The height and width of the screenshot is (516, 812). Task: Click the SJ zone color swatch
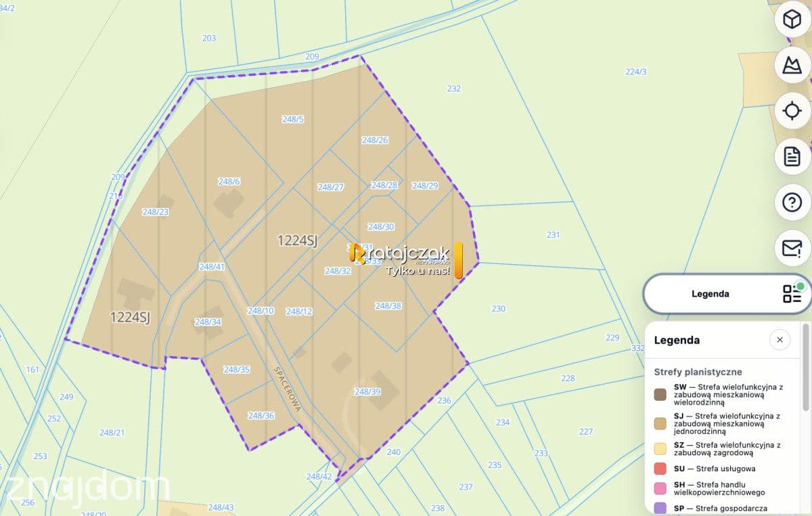pos(660,423)
